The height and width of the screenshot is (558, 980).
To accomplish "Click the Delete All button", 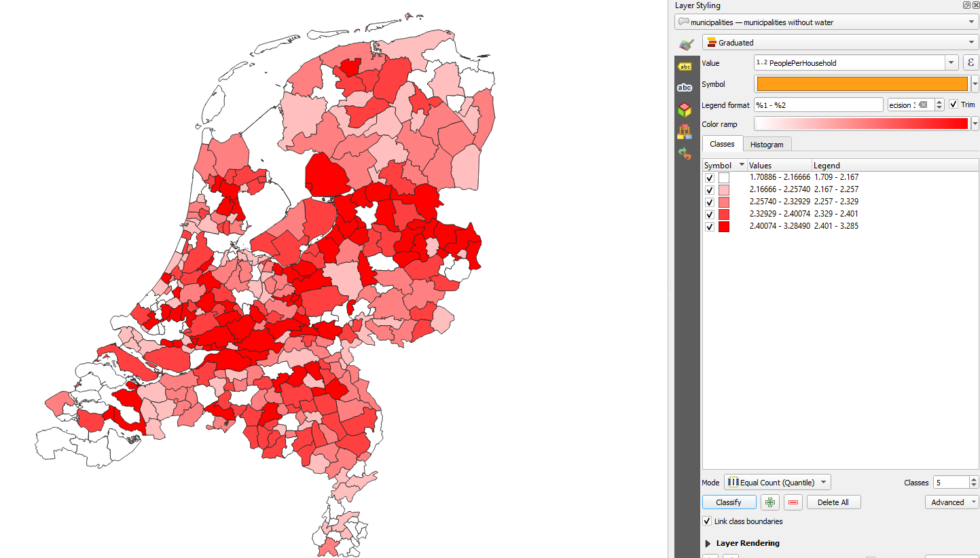I will click(x=833, y=502).
